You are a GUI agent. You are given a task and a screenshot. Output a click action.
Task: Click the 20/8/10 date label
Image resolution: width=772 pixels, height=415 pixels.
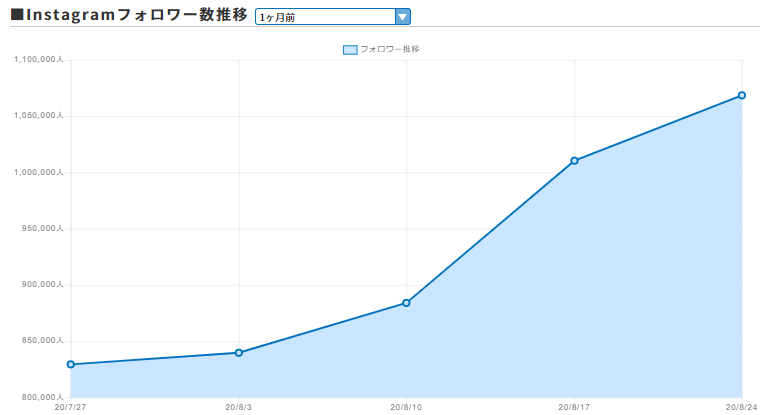[406, 407]
